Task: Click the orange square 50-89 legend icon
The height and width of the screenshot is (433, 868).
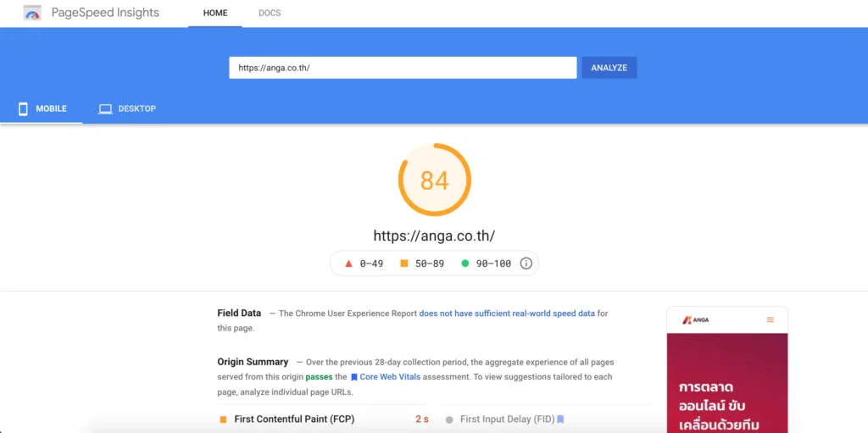Action: pos(404,264)
